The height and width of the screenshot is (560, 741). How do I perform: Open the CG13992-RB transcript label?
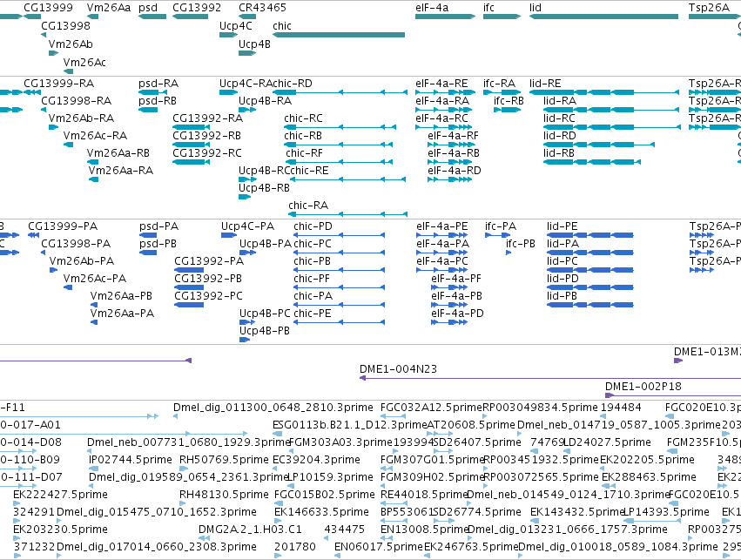coord(207,136)
